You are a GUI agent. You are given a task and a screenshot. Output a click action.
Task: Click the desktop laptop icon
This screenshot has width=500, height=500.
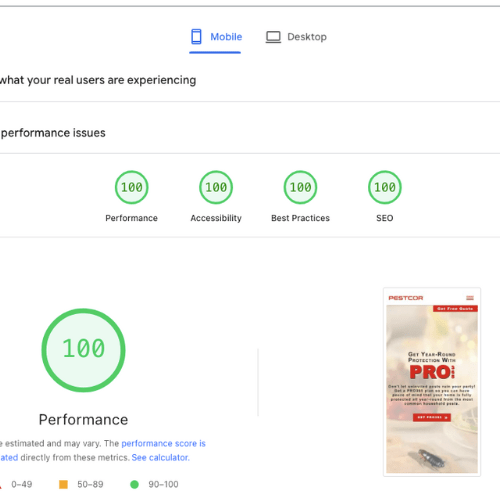[273, 37]
